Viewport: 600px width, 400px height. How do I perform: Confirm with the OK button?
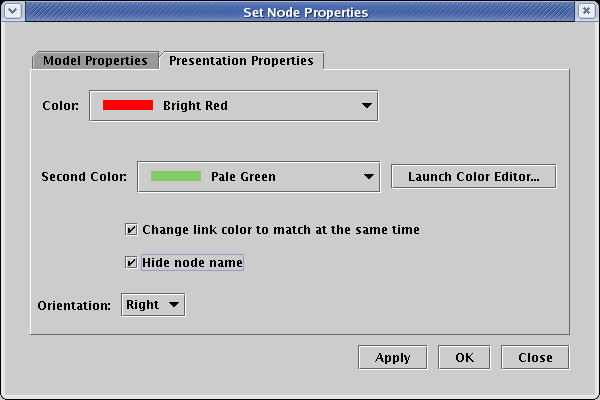pos(464,357)
